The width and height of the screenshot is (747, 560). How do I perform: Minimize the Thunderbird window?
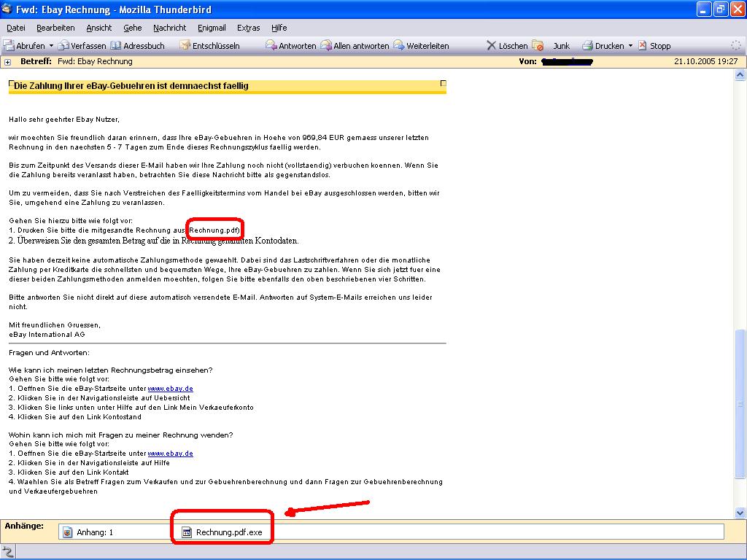pyautogui.click(x=704, y=9)
